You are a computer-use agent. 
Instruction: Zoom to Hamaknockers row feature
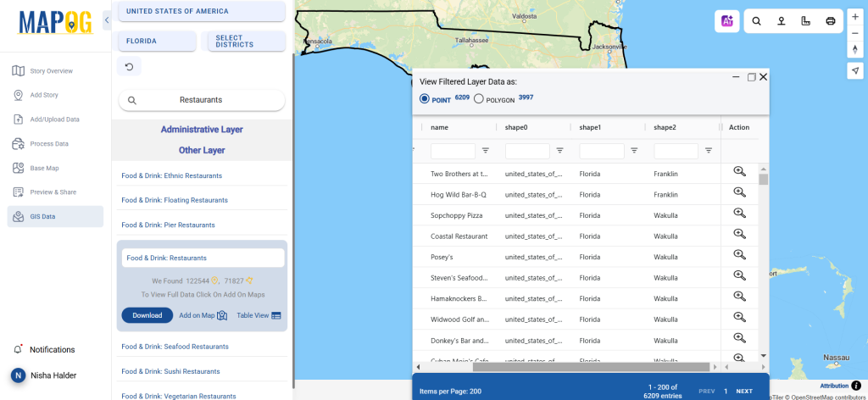click(x=739, y=296)
